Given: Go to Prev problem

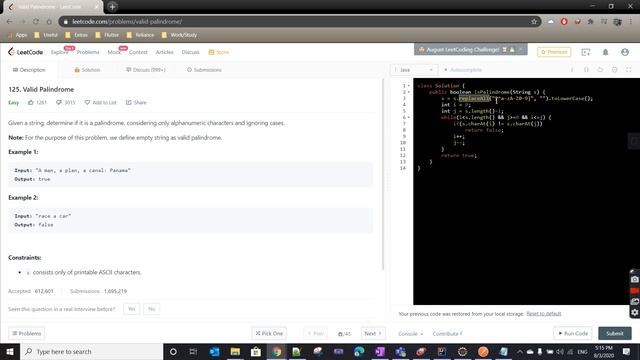Looking at the screenshot, I should [316, 333].
